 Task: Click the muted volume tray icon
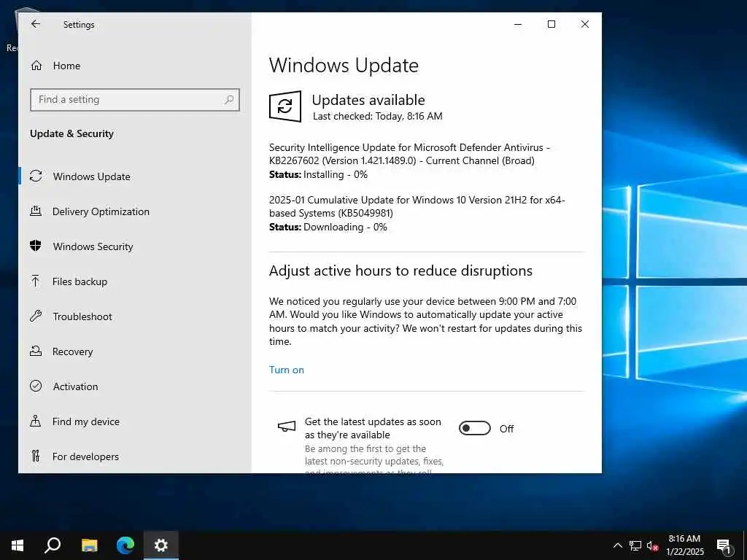click(653, 545)
